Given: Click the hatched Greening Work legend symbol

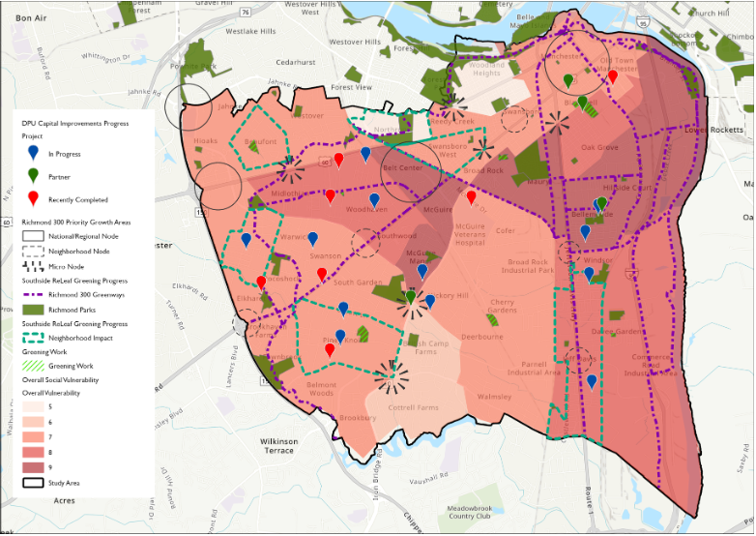Looking at the screenshot, I should [x=33, y=366].
